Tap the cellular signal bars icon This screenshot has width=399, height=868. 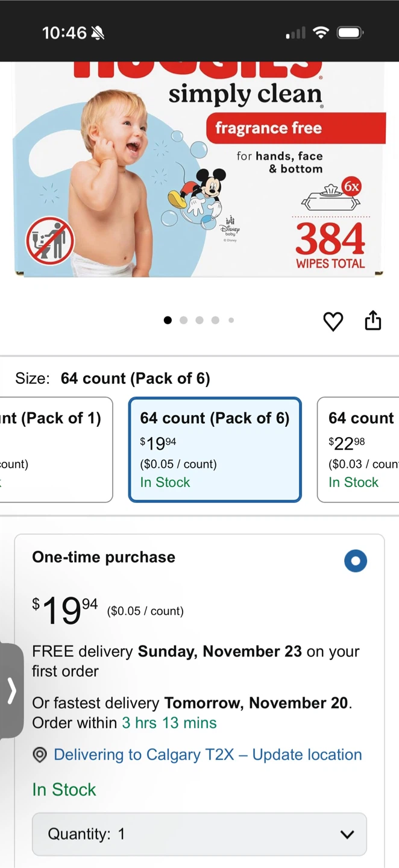click(295, 33)
